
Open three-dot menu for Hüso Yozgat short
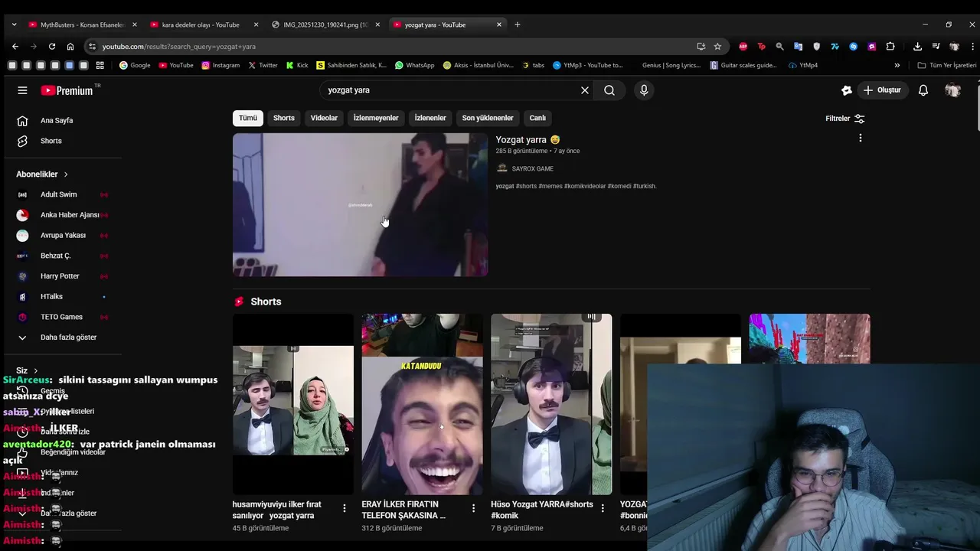tap(603, 508)
